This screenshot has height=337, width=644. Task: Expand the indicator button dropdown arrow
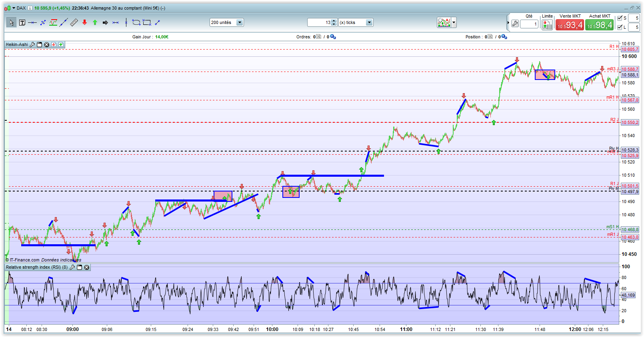454,22
